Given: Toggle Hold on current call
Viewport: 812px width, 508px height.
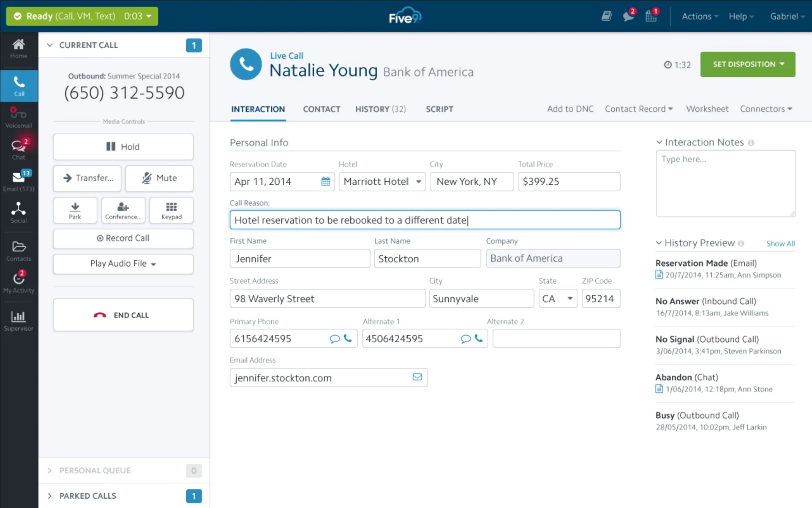Looking at the screenshot, I should click(x=123, y=146).
